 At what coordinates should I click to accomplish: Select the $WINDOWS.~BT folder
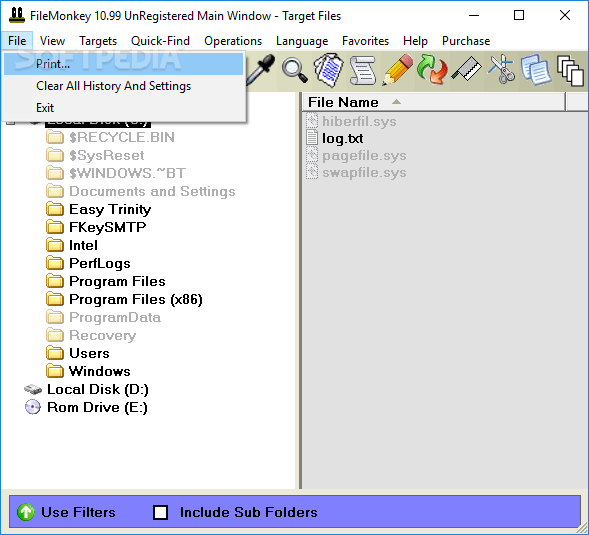click(127, 173)
